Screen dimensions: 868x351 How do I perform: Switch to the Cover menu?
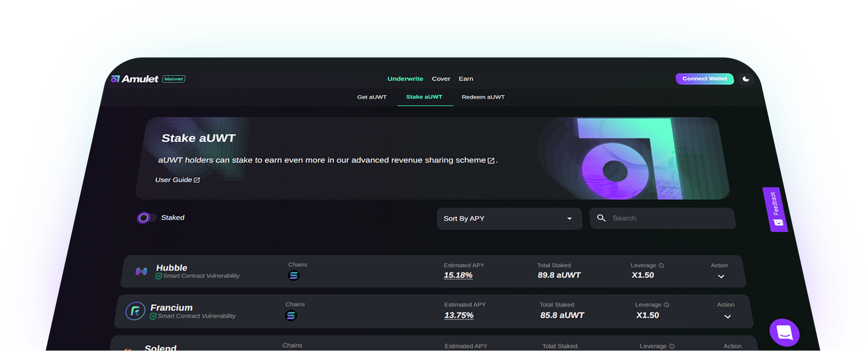(x=441, y=79)
